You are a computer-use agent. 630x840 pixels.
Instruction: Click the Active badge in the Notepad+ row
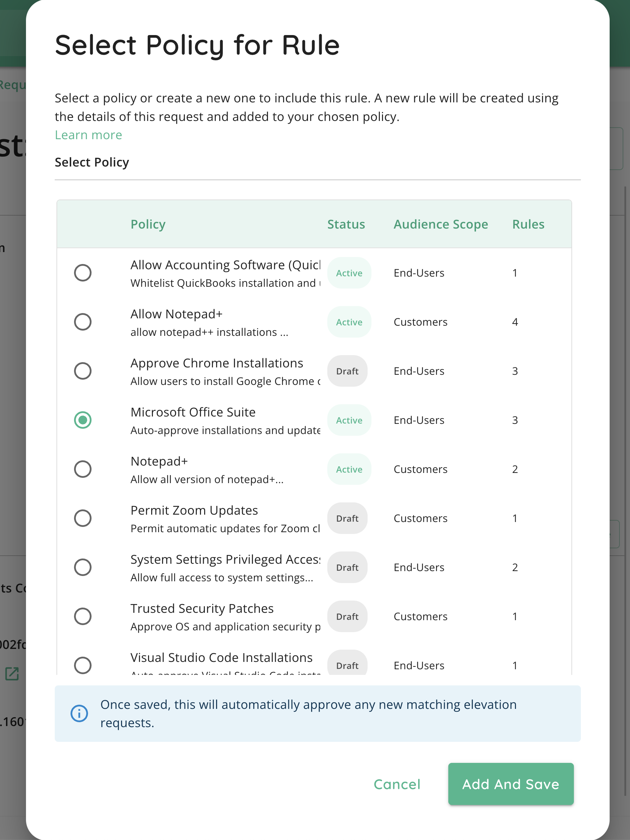[349, 469]
